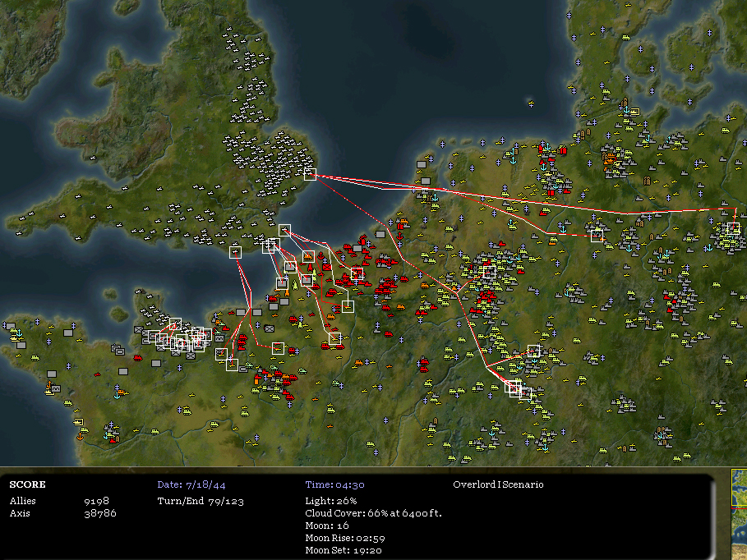Click the gray crossed-box icon south of the Seine

270,328
